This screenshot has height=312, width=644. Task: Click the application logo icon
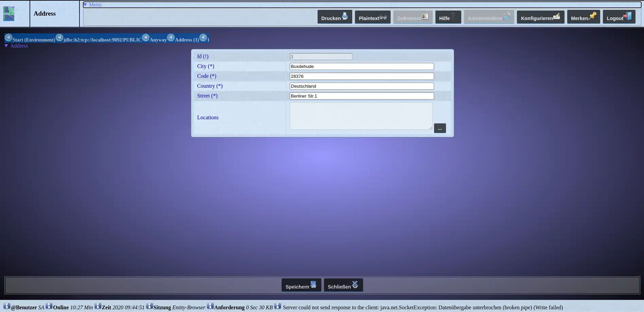[x=9, y=14]
